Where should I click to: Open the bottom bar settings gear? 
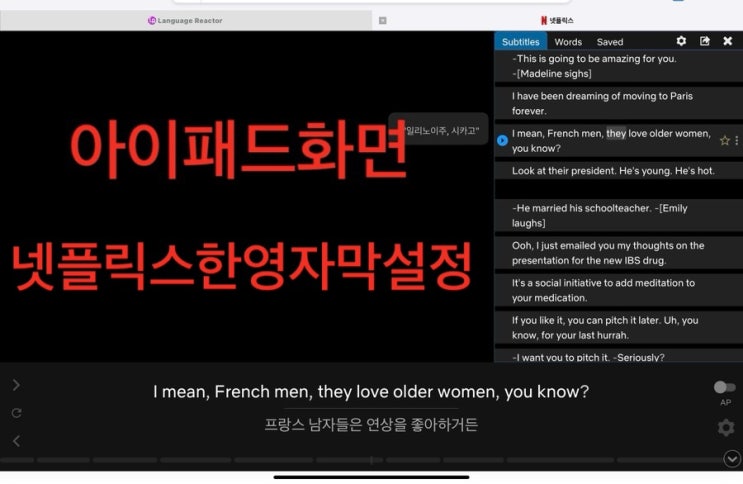click(x=726, y=427)
